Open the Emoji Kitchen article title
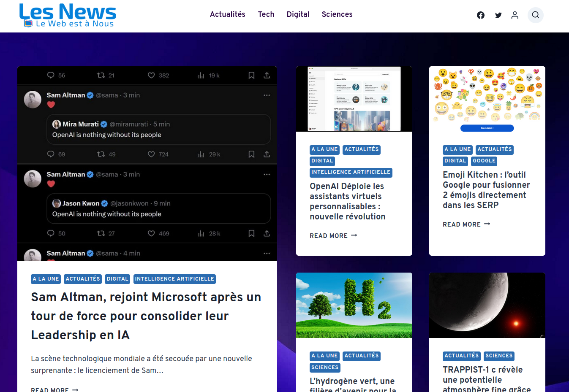The width and height of the screenshot is (569, 392). click(x=486, y=190)
